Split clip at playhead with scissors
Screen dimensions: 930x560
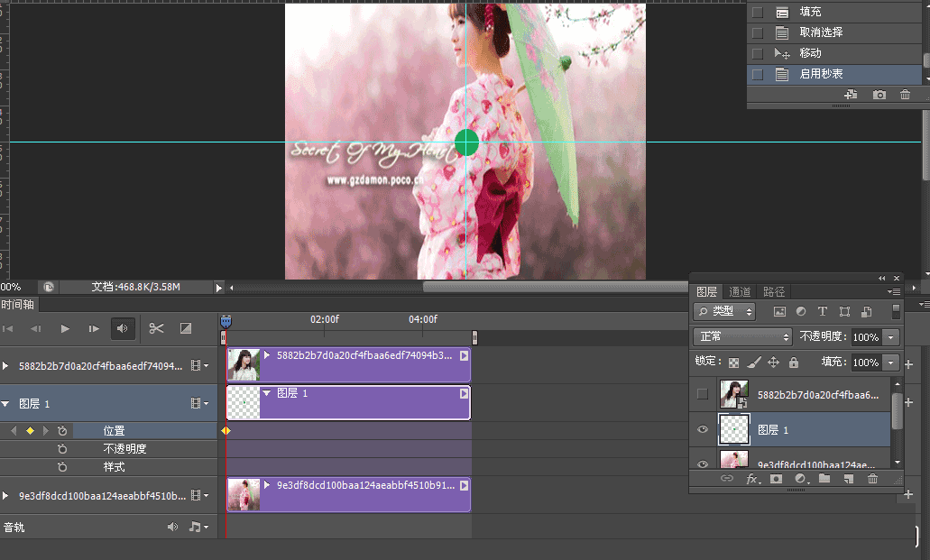[x=157, y=328]
